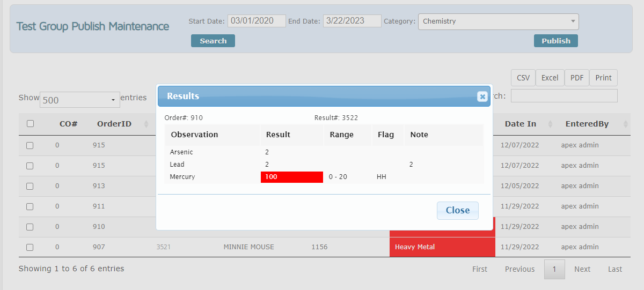This screenshot has height=290, width=644.
Task: Check the order 907 row checkbox
Action: coord(30,247)
